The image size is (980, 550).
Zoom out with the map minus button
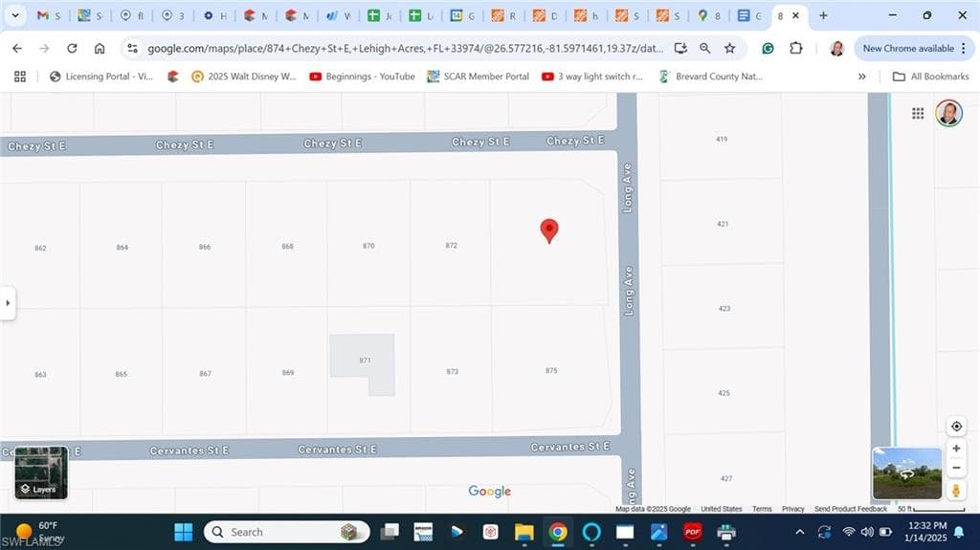pyautogui.click(x=956, y=468)
